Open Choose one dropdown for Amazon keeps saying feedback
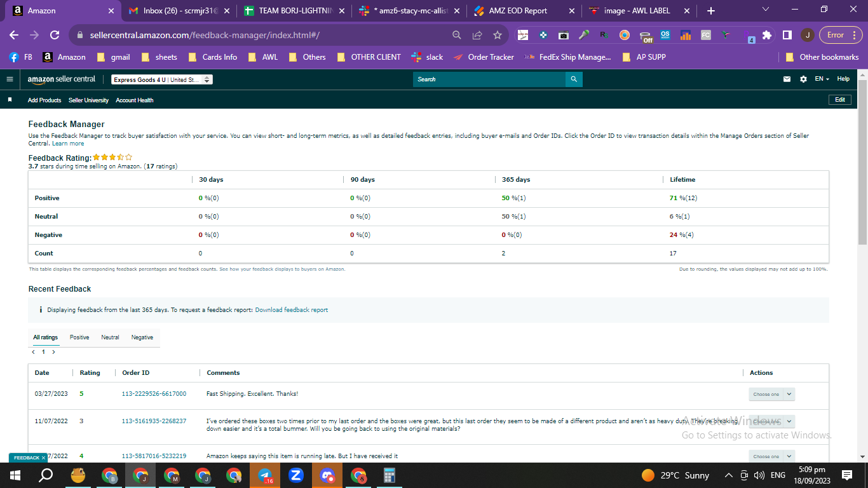 pyautogui.click(x=771, y=456)
